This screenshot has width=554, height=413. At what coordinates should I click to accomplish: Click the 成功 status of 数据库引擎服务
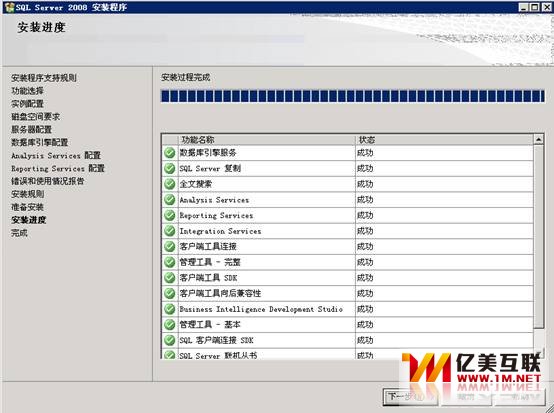(x=365, y=153)
